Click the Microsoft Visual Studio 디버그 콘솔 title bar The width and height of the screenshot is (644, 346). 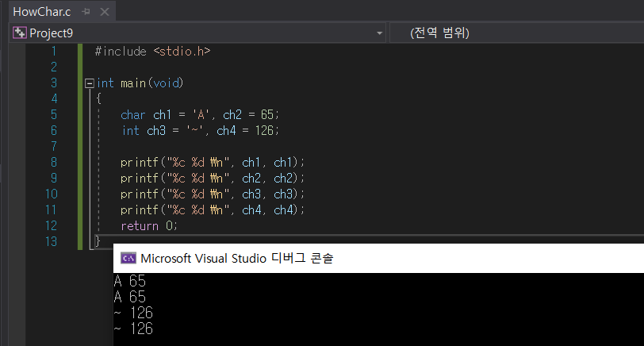(378, 258)
